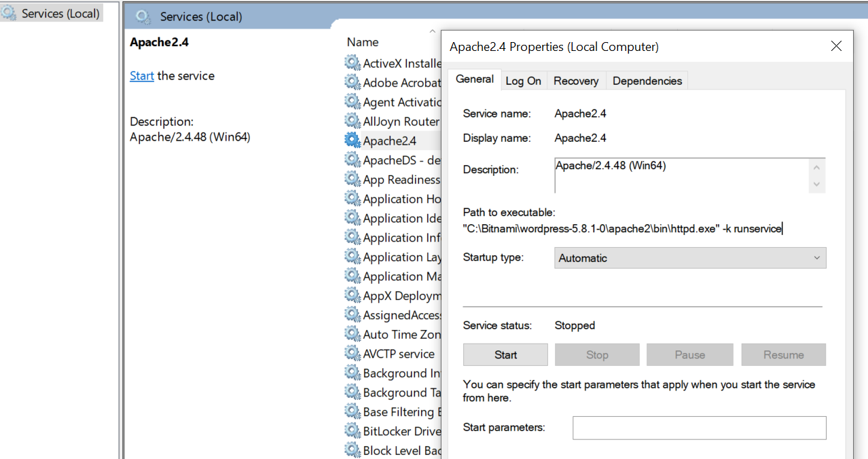Click the ActiveX Installer service gear icon

click(352, 63)
